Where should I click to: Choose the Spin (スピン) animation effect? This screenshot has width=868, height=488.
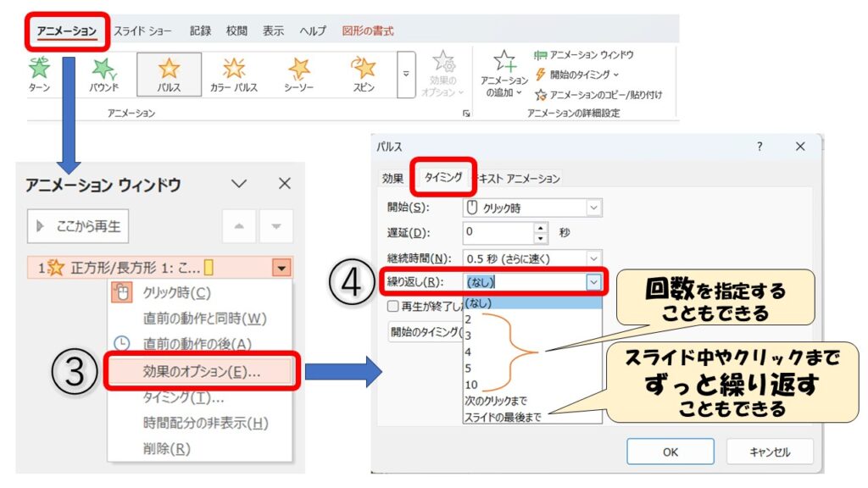(x=364, y=75)
